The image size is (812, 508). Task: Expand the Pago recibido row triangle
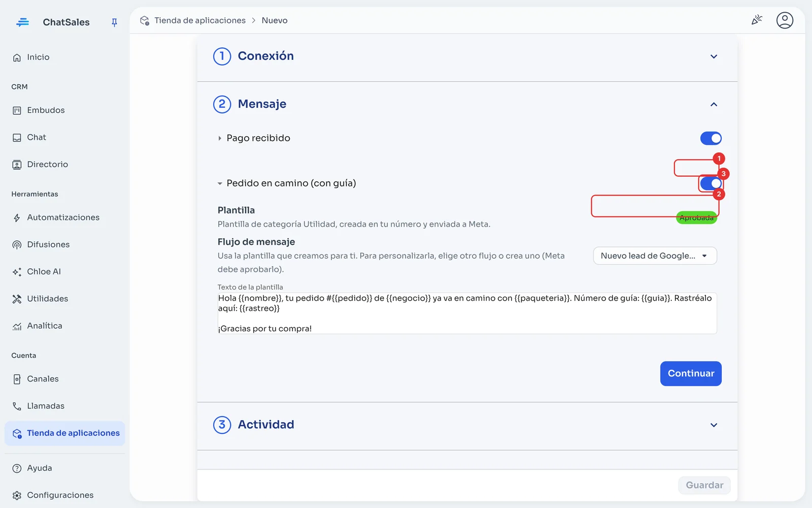(220, 138)
